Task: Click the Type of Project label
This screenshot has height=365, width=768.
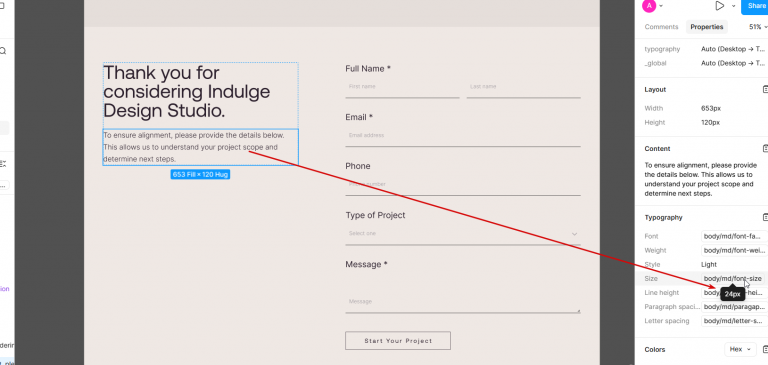Action: coord(375,215)
